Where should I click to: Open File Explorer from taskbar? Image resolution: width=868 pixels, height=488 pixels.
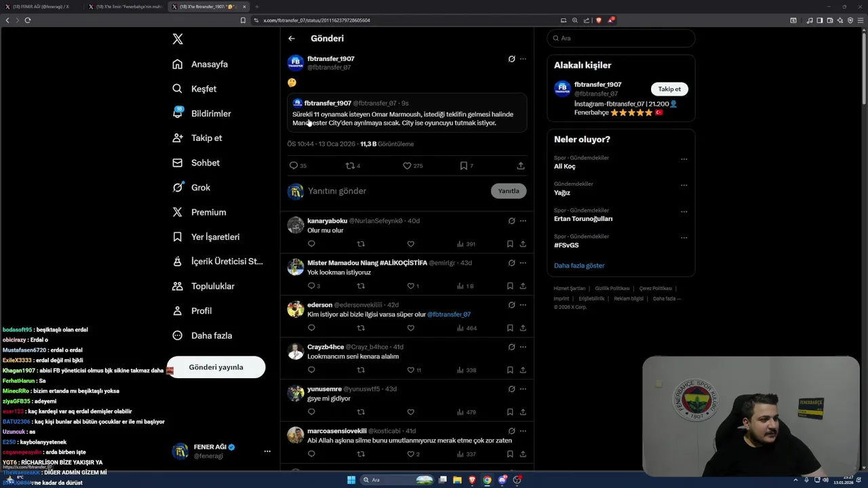tap(457, 480)
